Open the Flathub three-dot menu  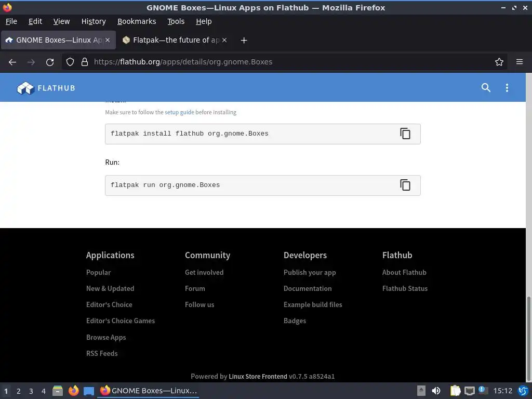tap(507, 87)
